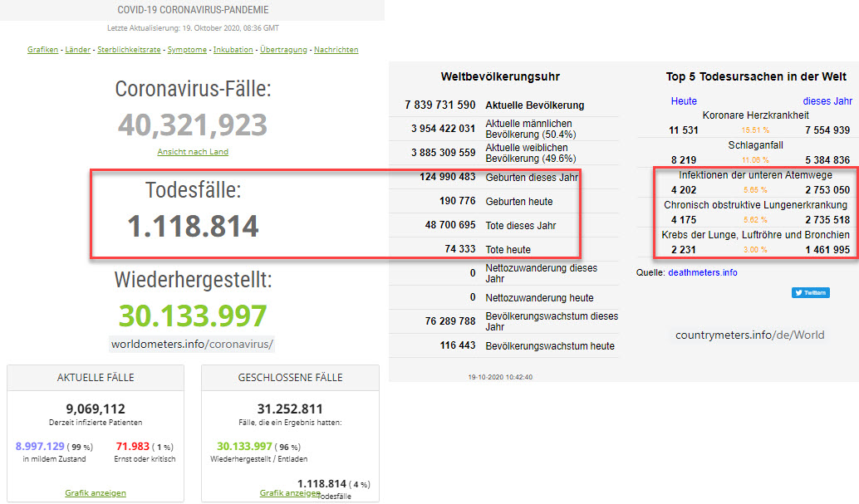
Task: Show Grafik anzeigen under Aktuelle Fälle
Action: [96, 493]
